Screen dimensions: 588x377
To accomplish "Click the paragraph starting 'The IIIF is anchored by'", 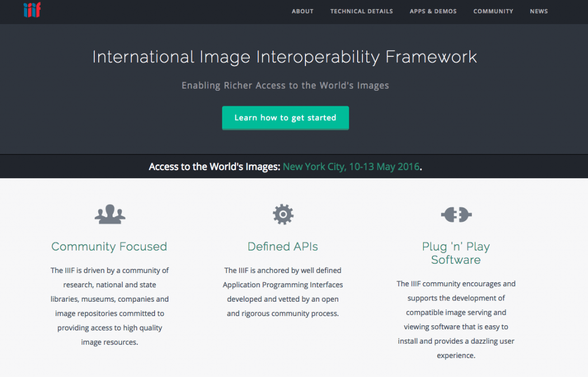I will (x=283, y=292).
